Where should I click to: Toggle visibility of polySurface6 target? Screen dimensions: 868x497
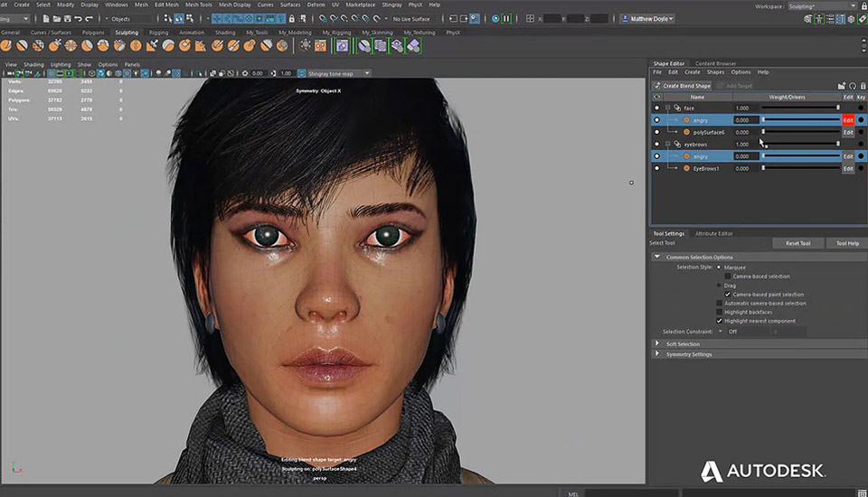tap(656, 132)
